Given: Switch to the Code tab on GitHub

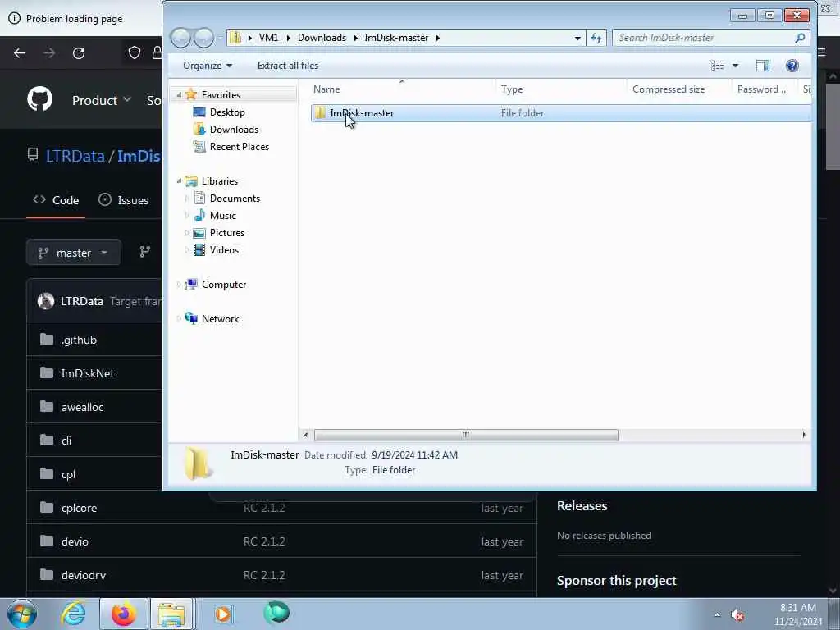Looking at the screenshot, I should (56, 200).
